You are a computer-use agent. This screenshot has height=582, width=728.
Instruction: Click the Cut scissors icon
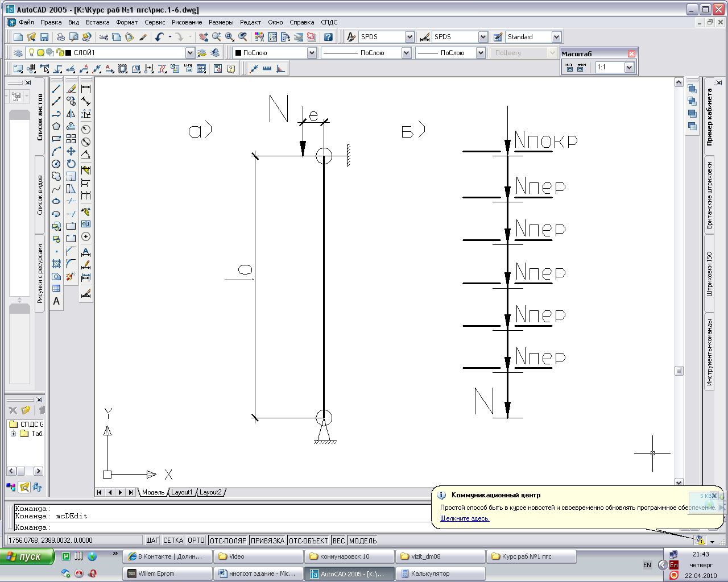[104, 37]
